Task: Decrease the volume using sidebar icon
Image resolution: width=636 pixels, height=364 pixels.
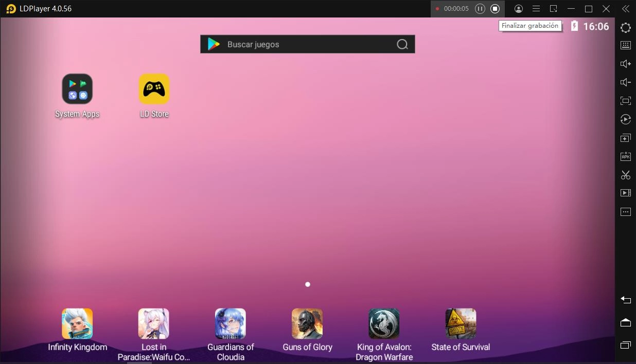Action: coord(626,82)
